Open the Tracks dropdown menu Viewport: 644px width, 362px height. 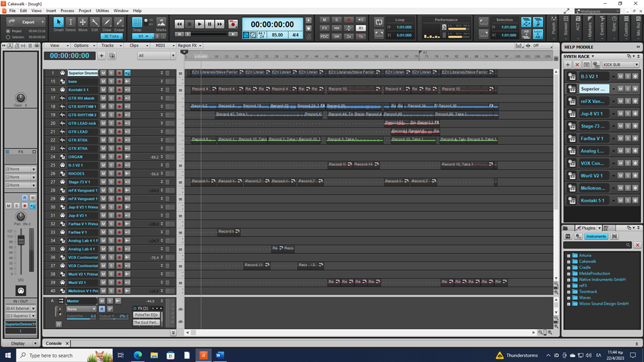[112, 46]
